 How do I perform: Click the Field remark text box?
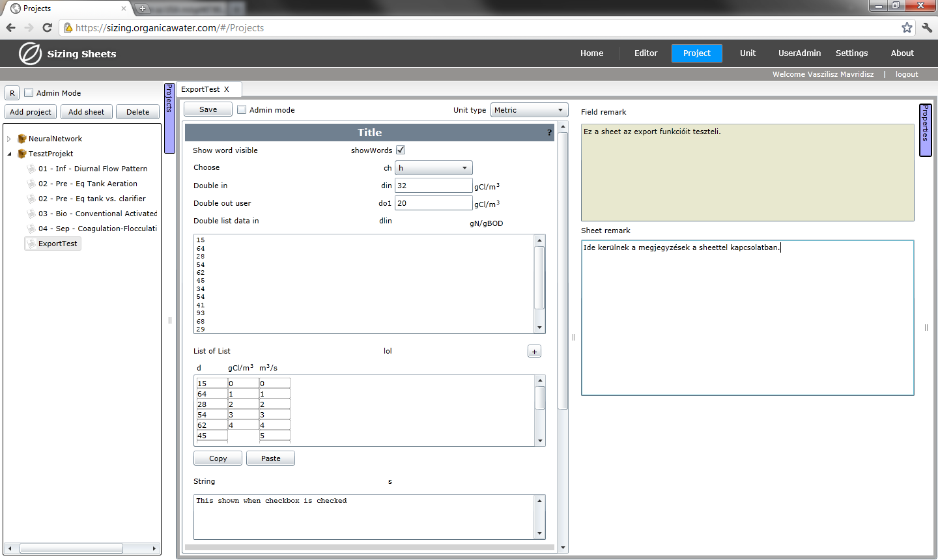pyautogui.click(x=747, y=173)
